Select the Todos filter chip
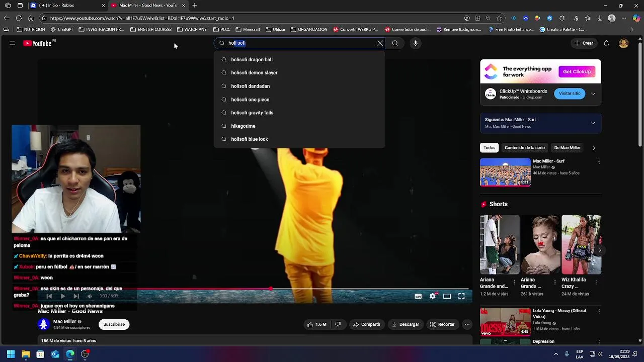The image size is (644, 362). [x=490, y=148]
